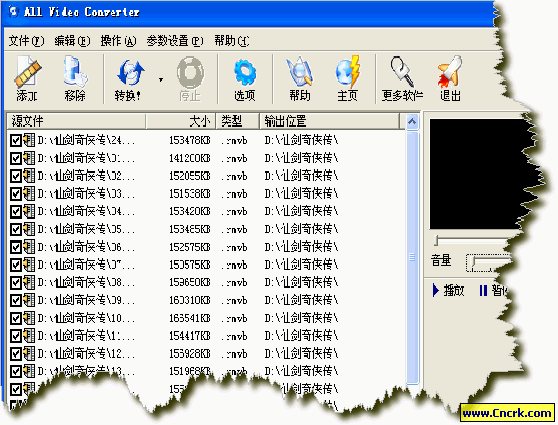Sort by the 大小 column header
This screenshot has height=425, width=558.
click(x=180, y=121)
